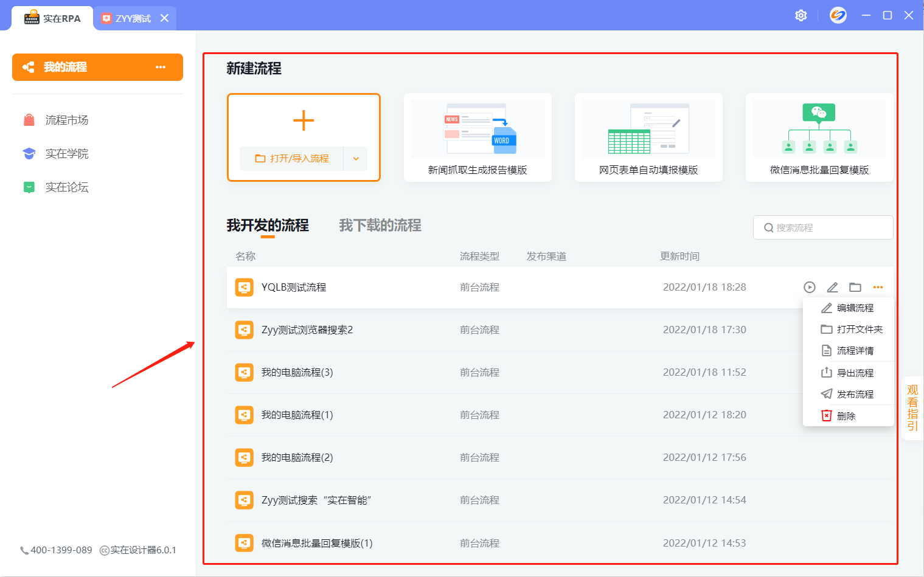Click the plus icon to create new flow
This screenshot has width=924, height=577.
click(304, 120)
